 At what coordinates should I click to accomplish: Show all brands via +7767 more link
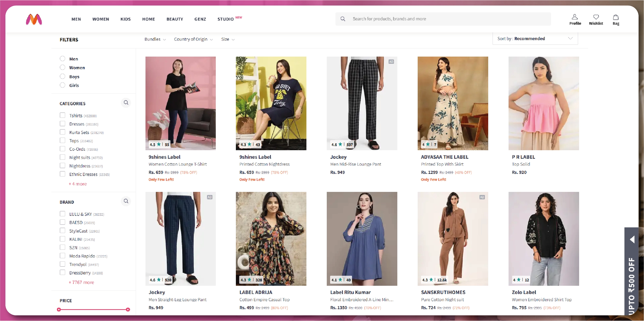tap(81, 282)
